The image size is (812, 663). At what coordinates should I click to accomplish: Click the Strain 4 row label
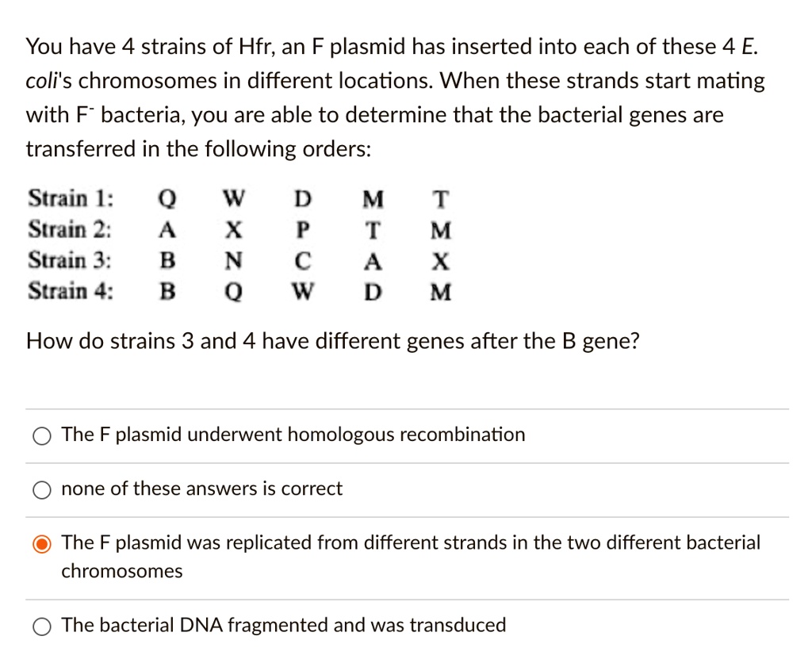click(x=66, y=291)
